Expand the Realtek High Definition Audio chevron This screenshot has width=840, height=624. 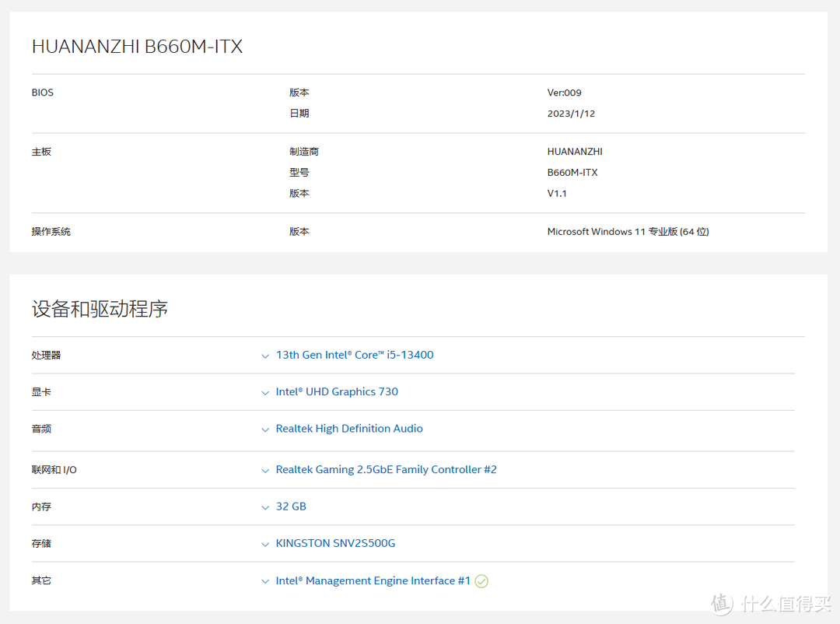coord(264,430)
